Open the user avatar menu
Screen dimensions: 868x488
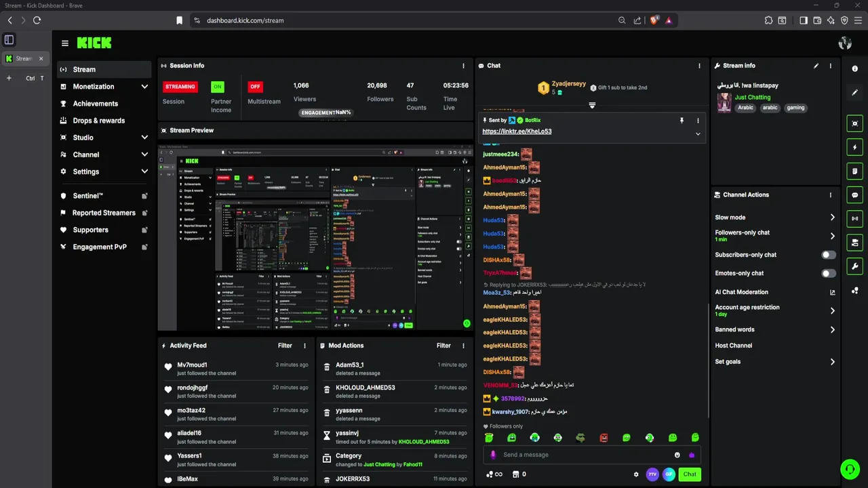tap(845, 43)
